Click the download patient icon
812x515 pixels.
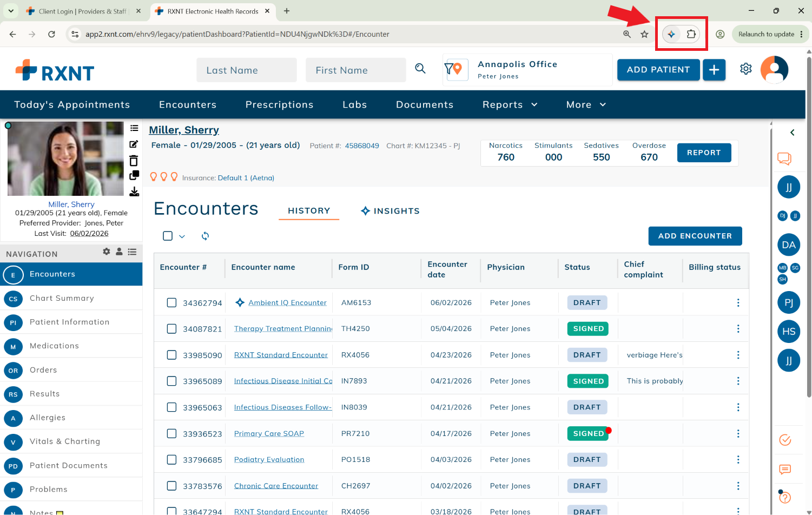pyautogui.click(x=134, y=192)
